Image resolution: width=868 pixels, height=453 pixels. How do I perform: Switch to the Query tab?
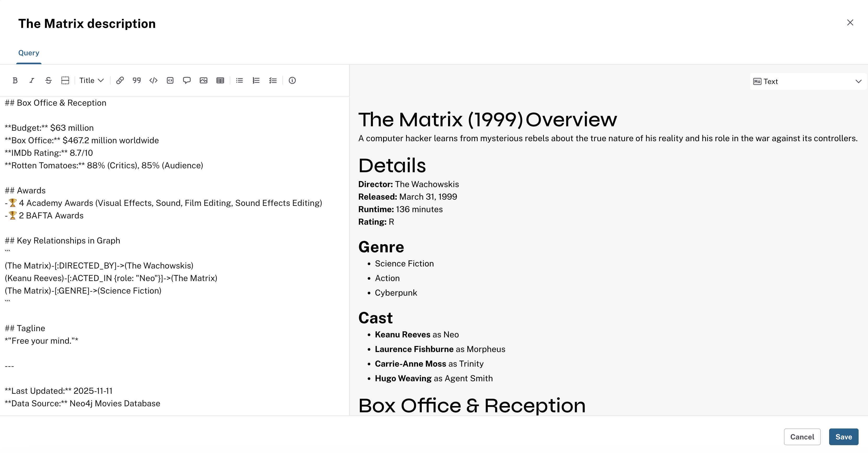(x=29, y=53)
